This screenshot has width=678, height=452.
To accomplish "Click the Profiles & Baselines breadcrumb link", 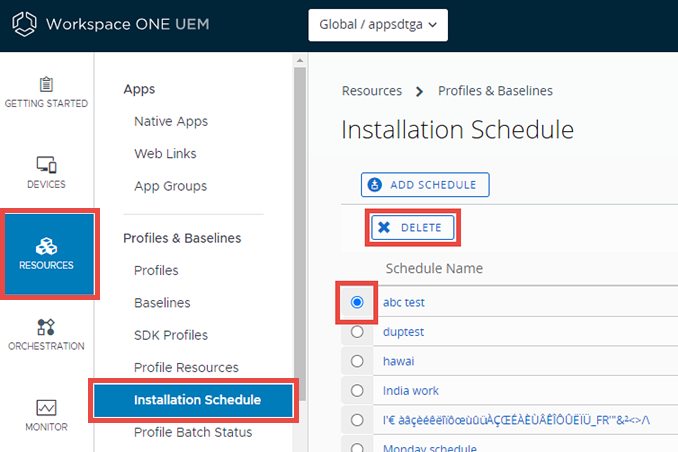I will [x=495, y=91].
